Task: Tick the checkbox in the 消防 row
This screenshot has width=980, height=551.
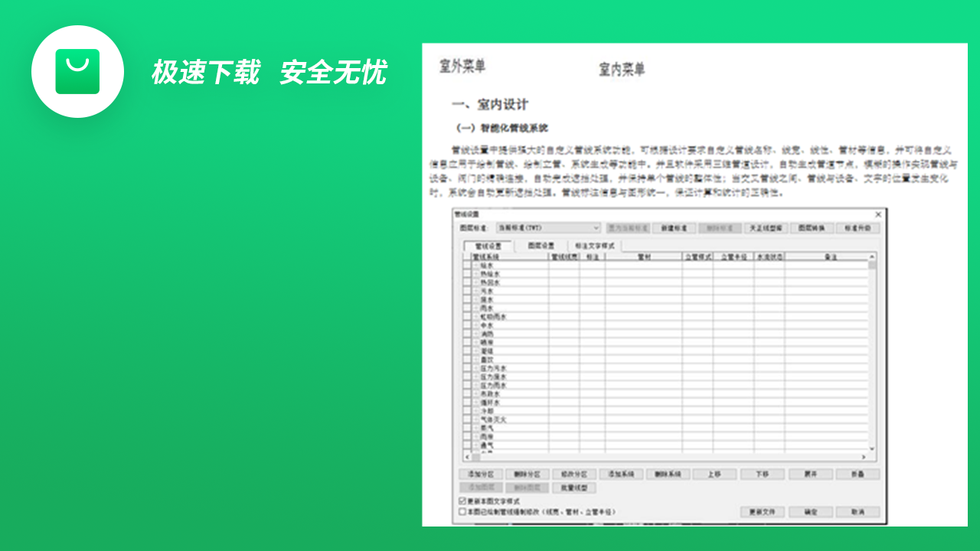Action: pos(467,334)
